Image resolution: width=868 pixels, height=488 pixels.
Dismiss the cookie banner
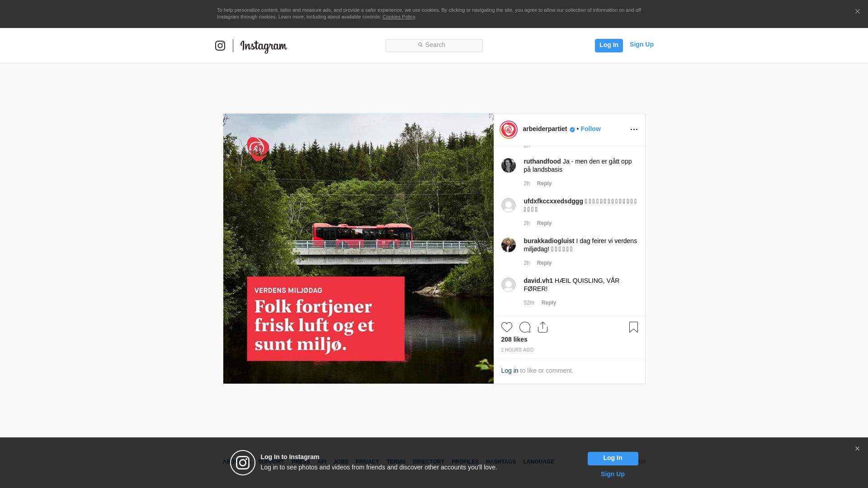[x=857, y=12]
